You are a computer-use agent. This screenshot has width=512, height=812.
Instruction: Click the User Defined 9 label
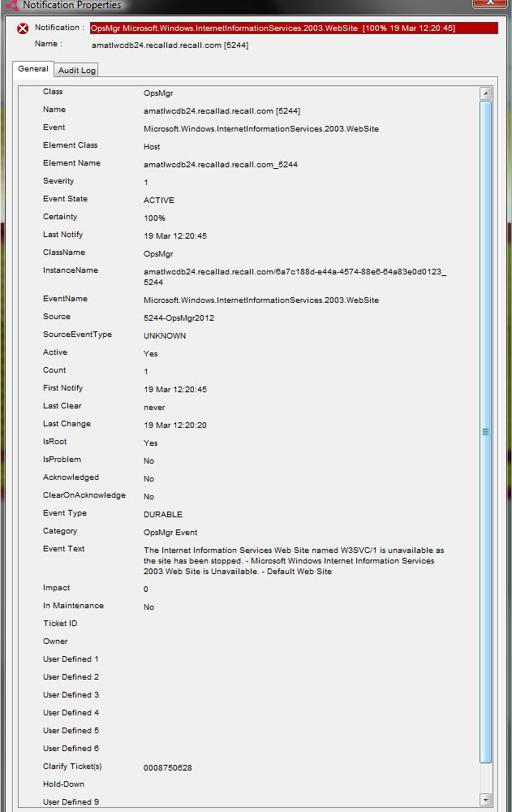click(71, 802)
